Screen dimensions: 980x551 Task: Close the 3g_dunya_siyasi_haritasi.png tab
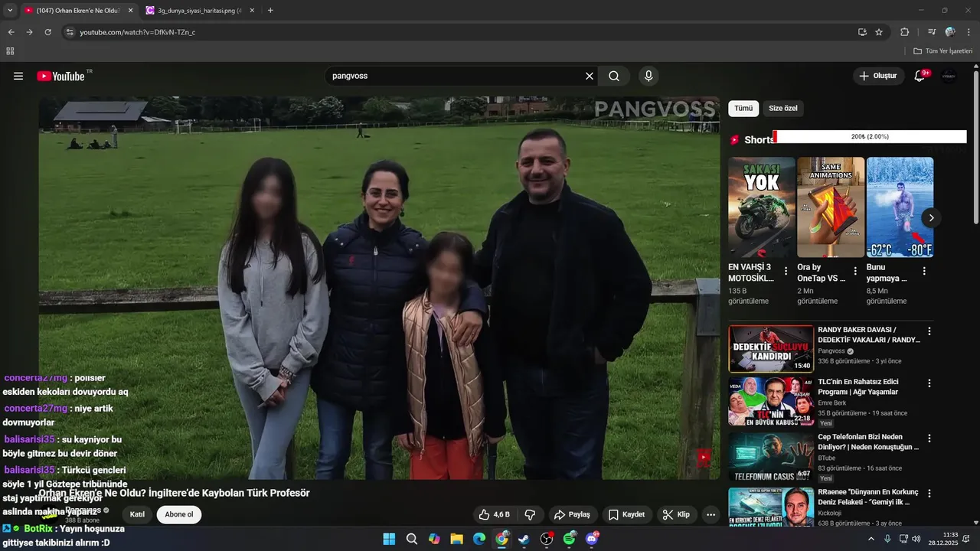coord(252,11)
